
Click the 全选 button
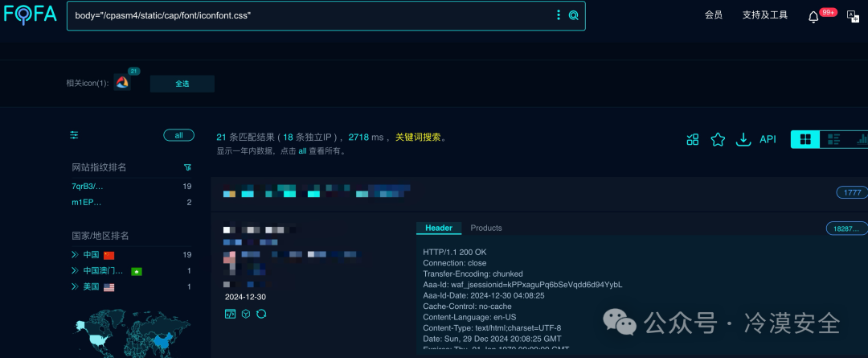[182, 84]
